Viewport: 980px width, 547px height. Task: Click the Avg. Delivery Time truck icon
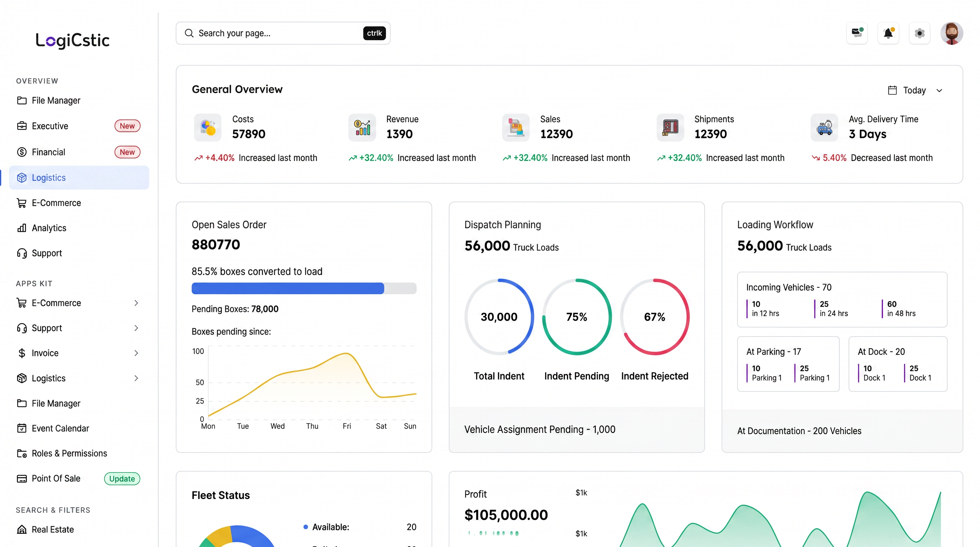824,127
